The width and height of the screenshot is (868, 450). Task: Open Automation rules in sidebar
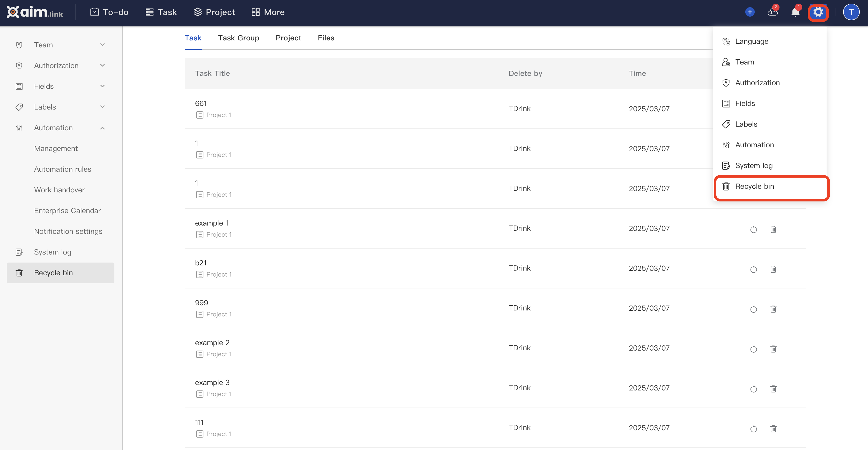pos(62,169)
